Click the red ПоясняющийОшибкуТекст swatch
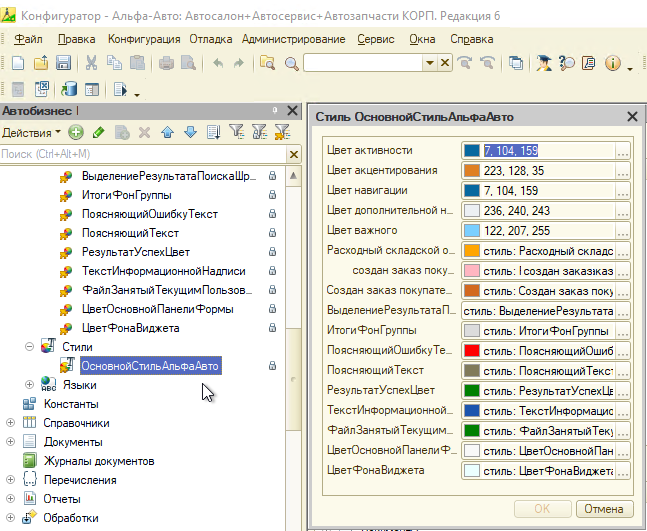 (x=472, y=351)
